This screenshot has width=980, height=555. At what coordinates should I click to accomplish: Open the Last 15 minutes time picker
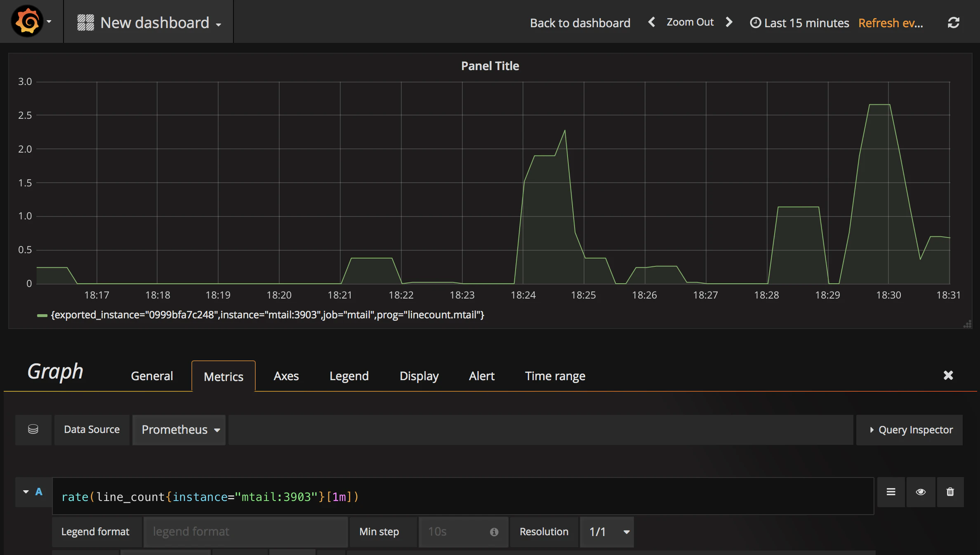click(x=799, y=23)
